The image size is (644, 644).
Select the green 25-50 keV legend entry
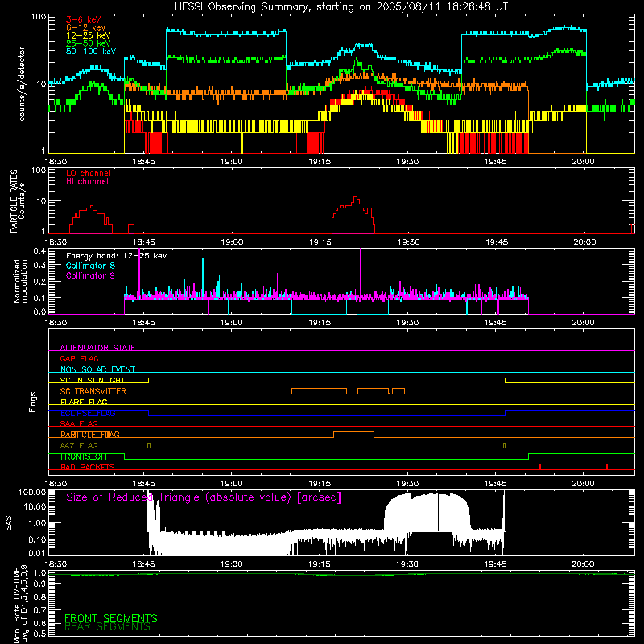tap(88, 43)
